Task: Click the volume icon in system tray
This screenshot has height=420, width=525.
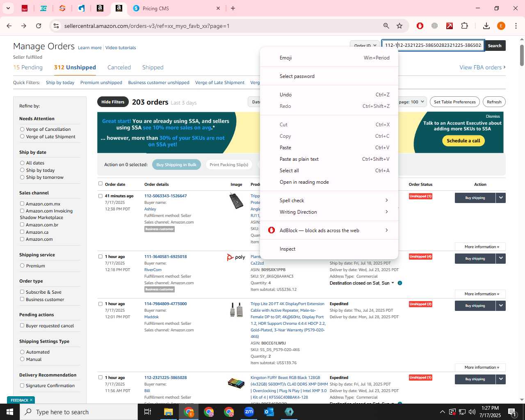Action: (x=472, y=412)
